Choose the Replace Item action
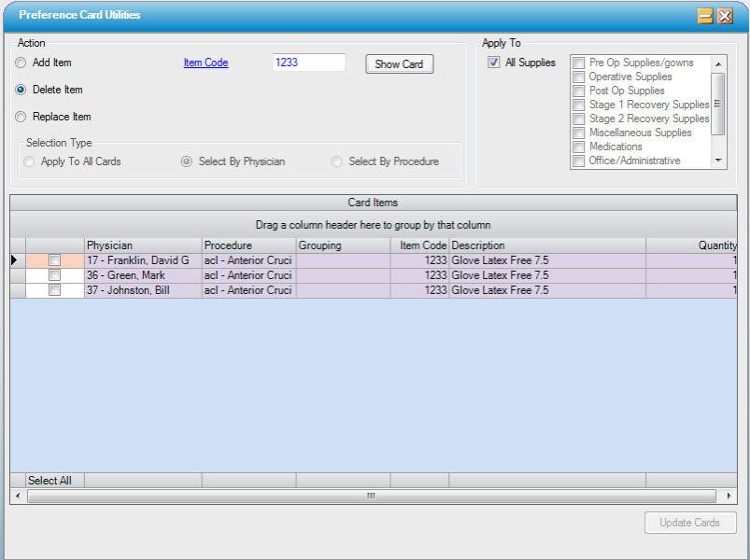 [x=19, y=116]
